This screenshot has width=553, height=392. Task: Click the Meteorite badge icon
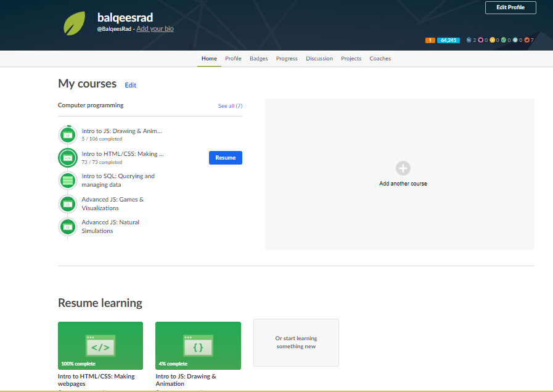527,40
